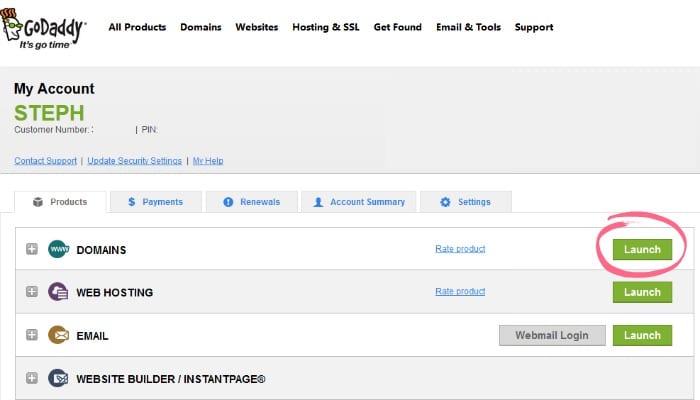Click the GoDaddy logo

(x=43, y=29)
